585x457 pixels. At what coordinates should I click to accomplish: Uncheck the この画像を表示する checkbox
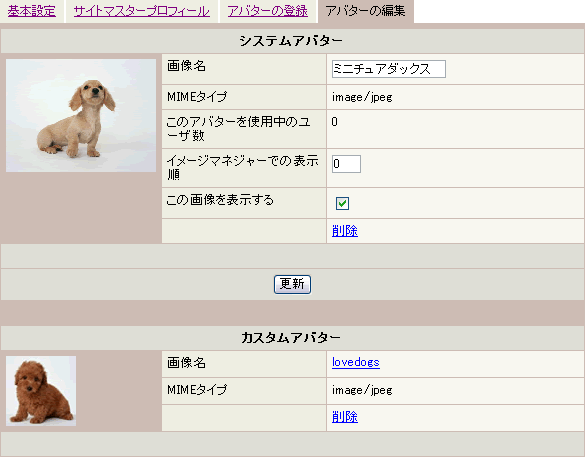342,203
